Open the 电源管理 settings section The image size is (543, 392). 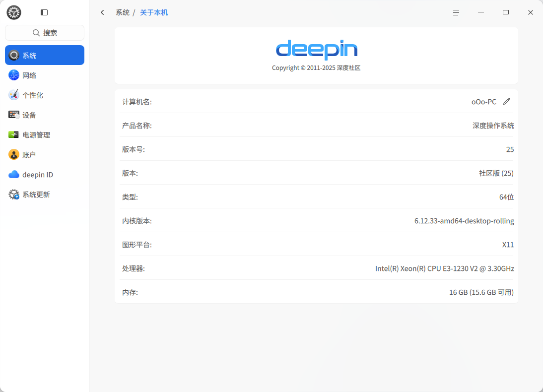45,134
